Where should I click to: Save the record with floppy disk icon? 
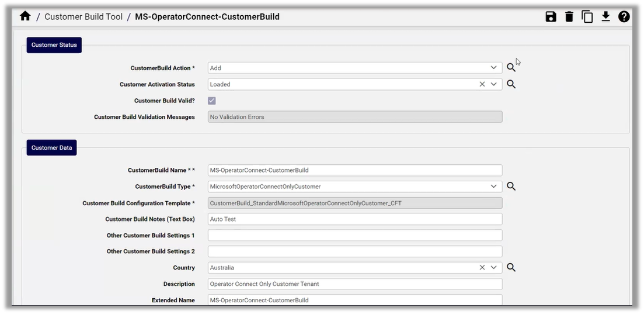click(x=551, y=17)
